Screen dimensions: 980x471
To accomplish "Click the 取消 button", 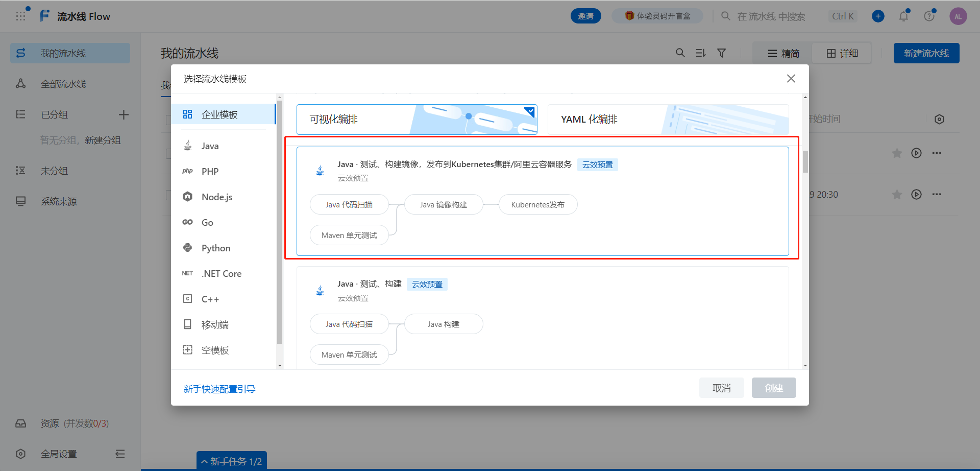I will [722, 388].
